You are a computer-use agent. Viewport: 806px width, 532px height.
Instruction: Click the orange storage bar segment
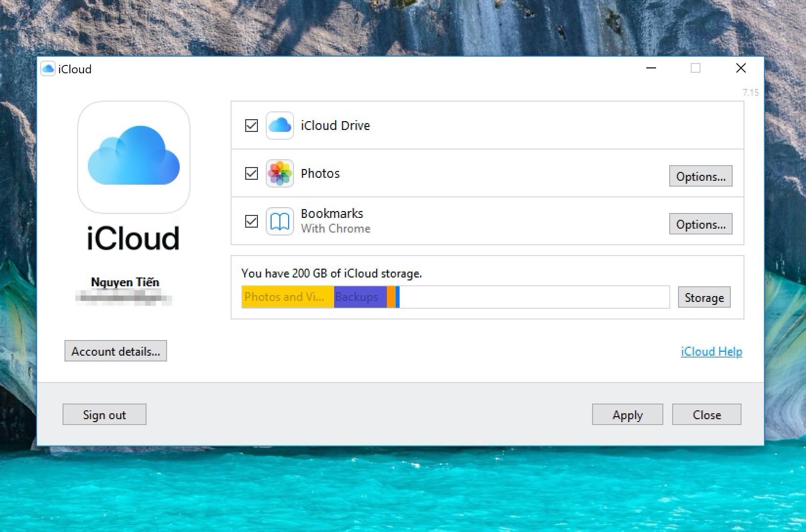point(391,297)
